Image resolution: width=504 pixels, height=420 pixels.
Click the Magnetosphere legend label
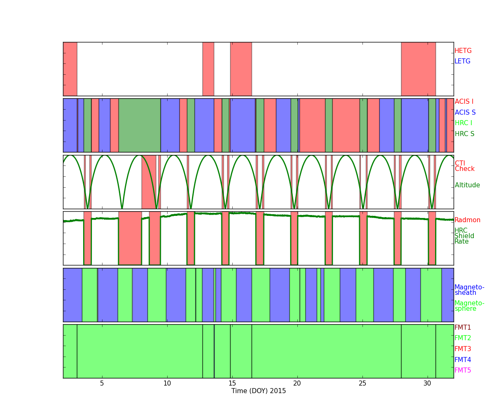click(x=470, y=306)
